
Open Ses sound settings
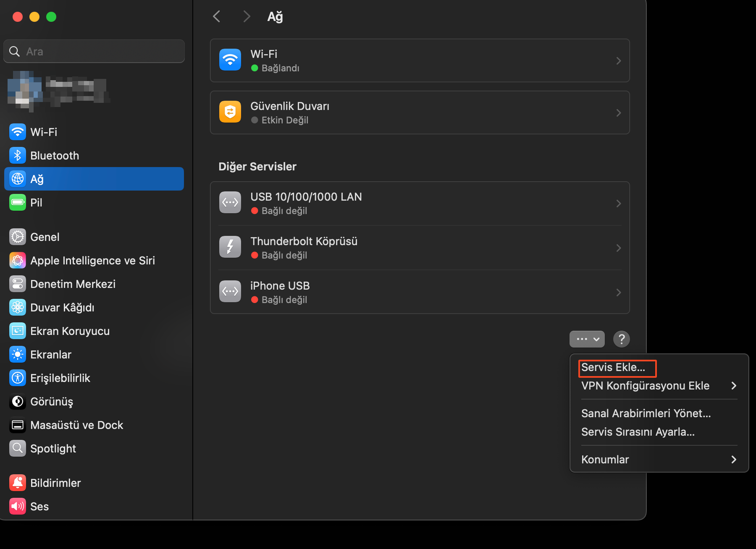(x=94, y=506)
